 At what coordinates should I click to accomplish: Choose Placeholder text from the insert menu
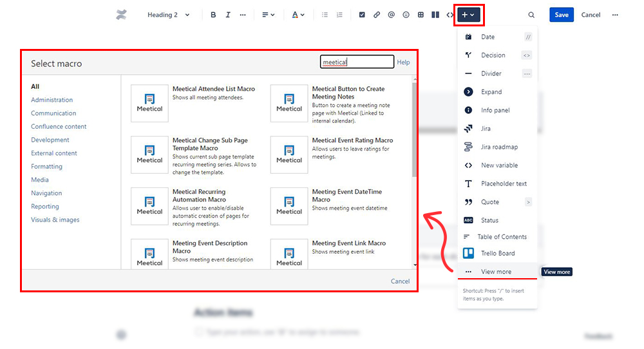tap(497, 184)
